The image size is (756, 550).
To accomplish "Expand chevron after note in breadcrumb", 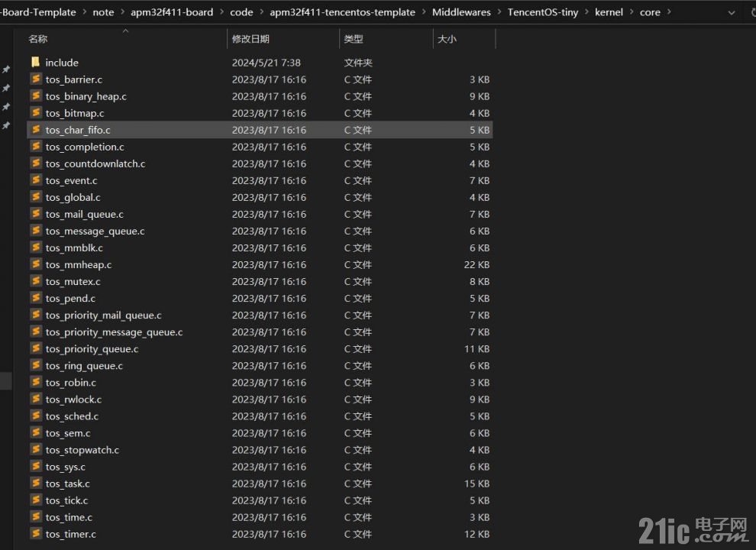I will (x=122, y=12).
